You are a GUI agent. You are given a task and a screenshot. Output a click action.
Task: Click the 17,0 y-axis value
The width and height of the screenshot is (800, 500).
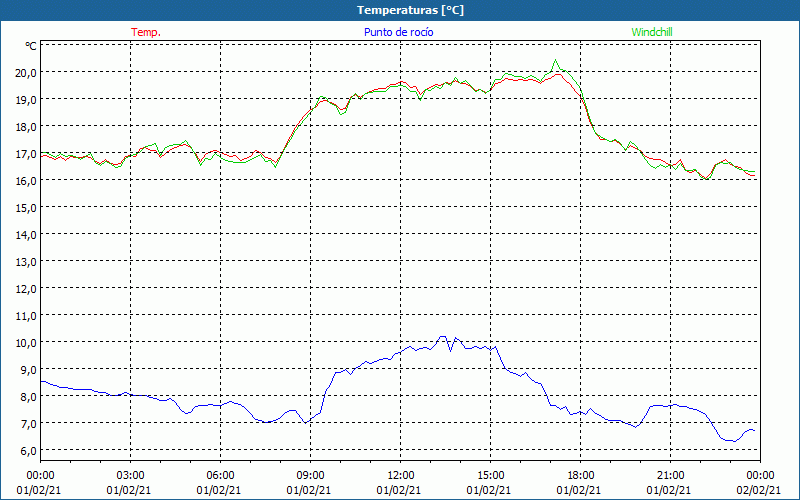[26, 154]
